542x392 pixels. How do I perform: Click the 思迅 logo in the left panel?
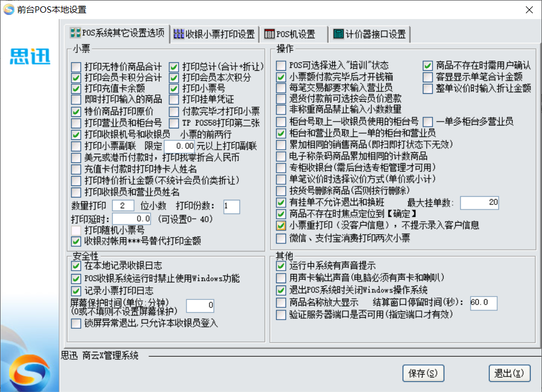30,56
